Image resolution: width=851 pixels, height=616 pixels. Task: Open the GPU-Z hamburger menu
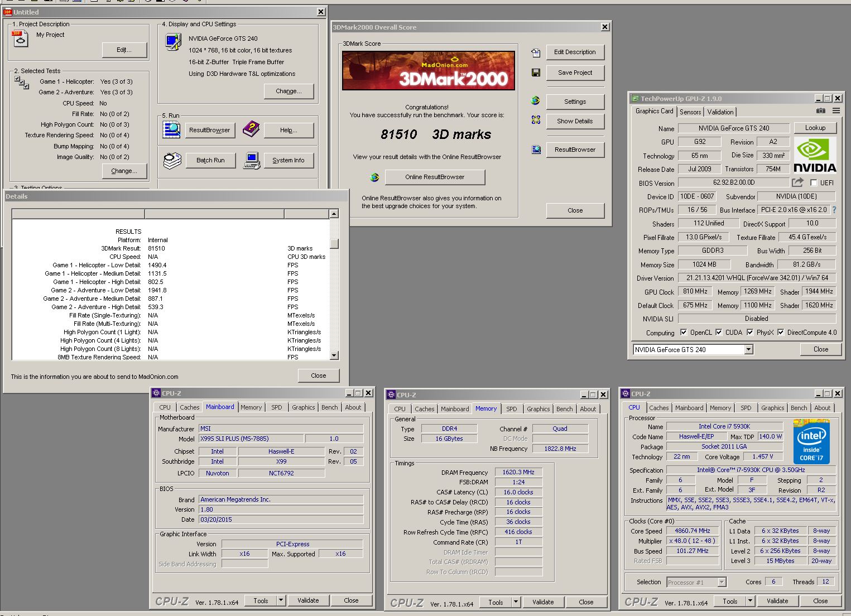[836, 111]
